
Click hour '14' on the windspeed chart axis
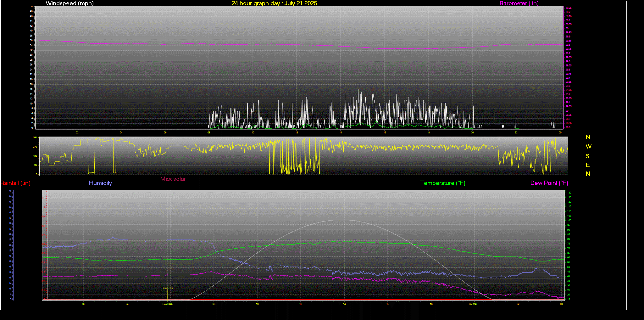coord(341,132)
